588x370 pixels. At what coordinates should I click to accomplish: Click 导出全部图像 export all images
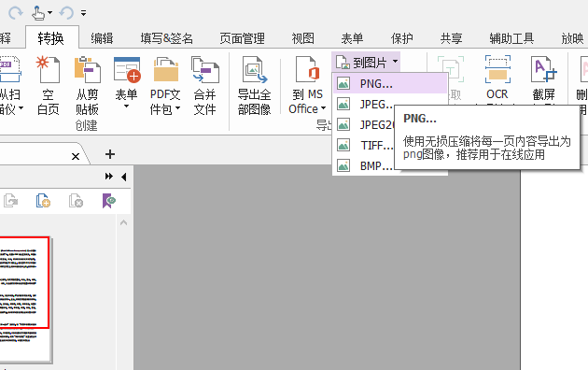254,86
